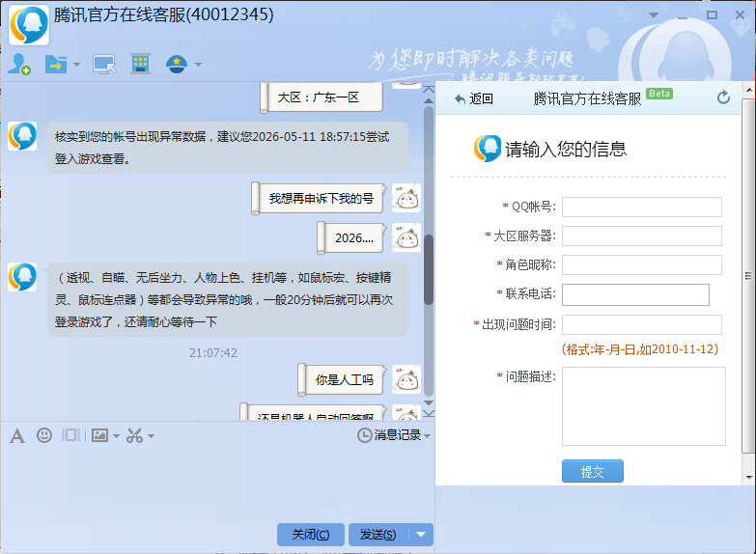Screen dimensions: 756x554
Task: Jump to bottom of chat arrow
Action: [428, 413]
